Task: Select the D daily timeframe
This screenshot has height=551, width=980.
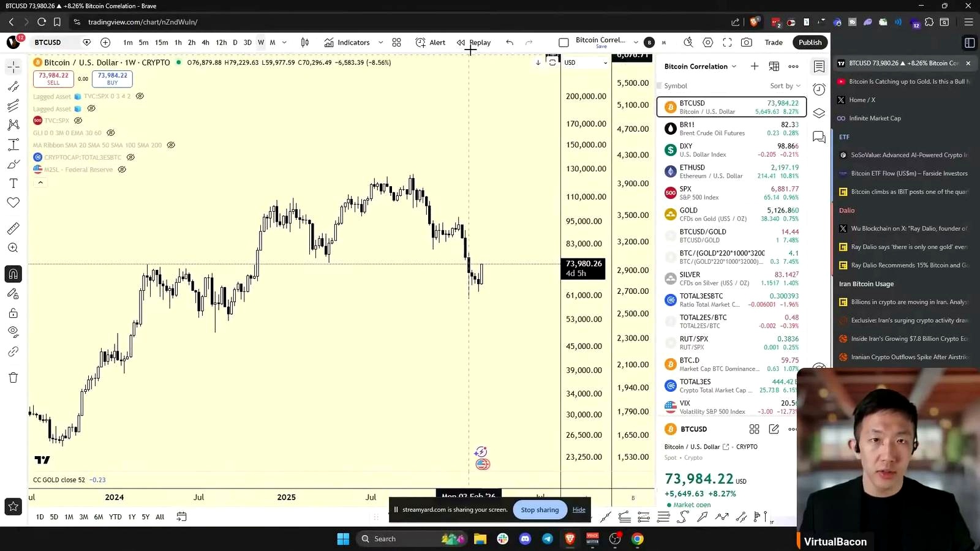Action: pos(235,42)
